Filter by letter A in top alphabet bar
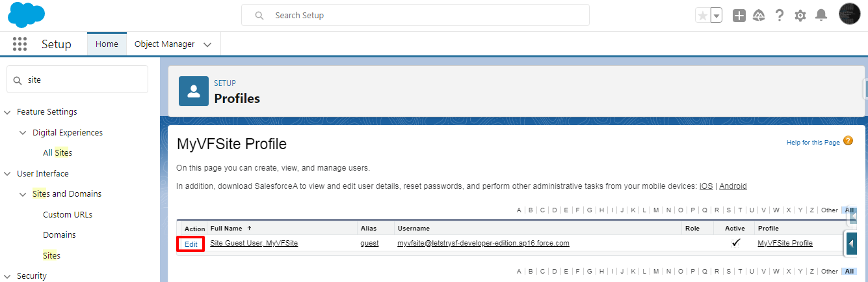 (x=519, y=210)
